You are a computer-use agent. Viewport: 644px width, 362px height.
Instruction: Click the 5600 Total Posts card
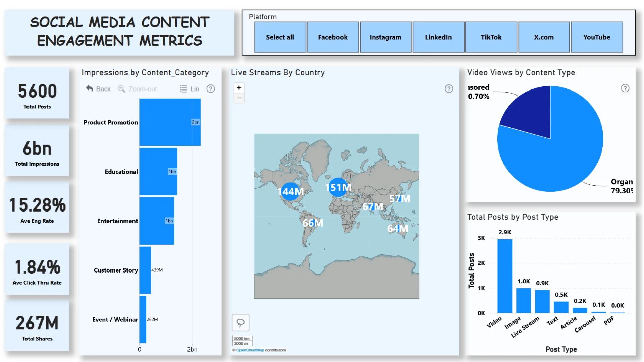point(37,93)
